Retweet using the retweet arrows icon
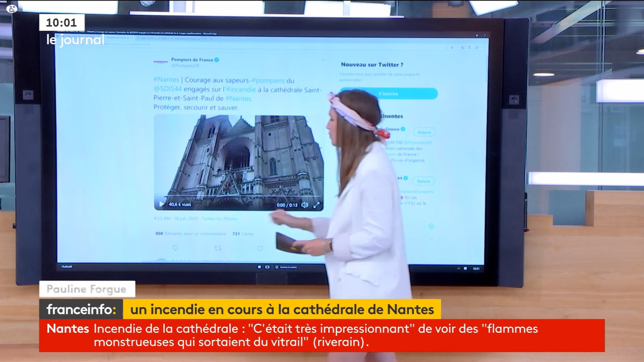 click(218, 248)
